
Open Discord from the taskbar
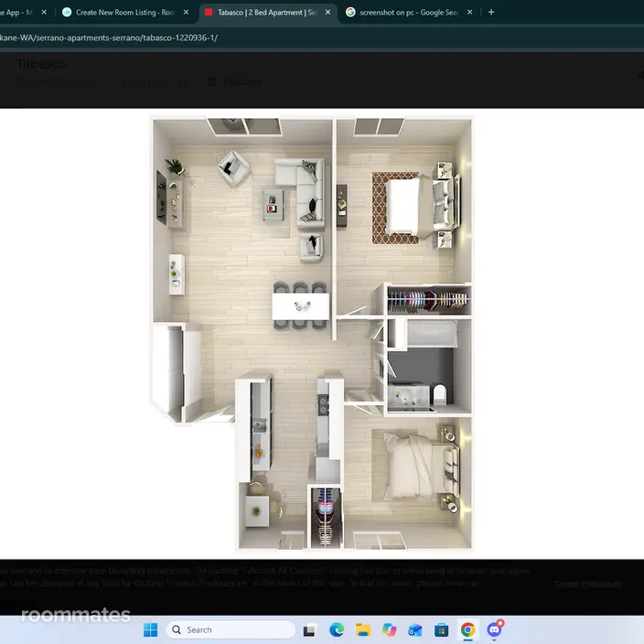[x=495, y=629]
